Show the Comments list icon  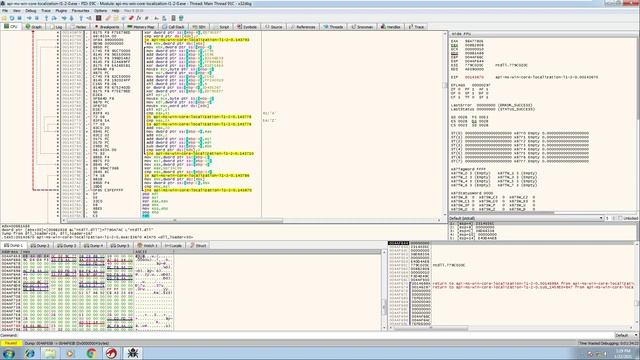click(x=116, y=18)
